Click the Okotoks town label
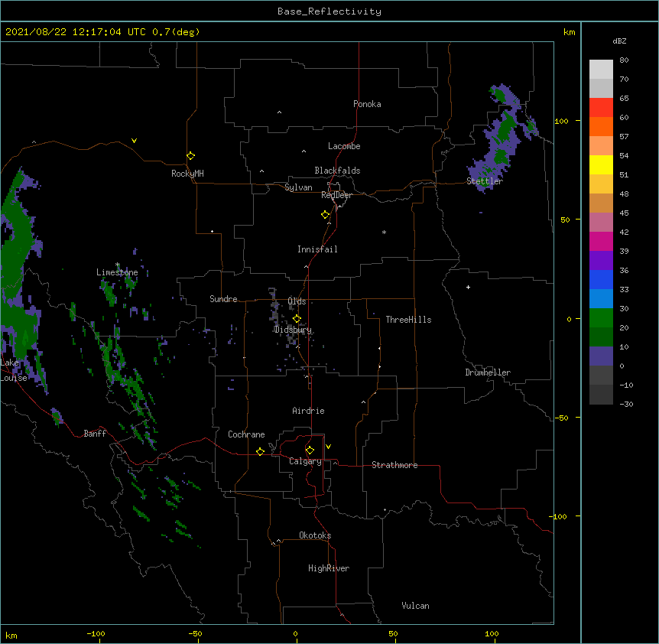This screenshot has width=659, height=644. 315,535
